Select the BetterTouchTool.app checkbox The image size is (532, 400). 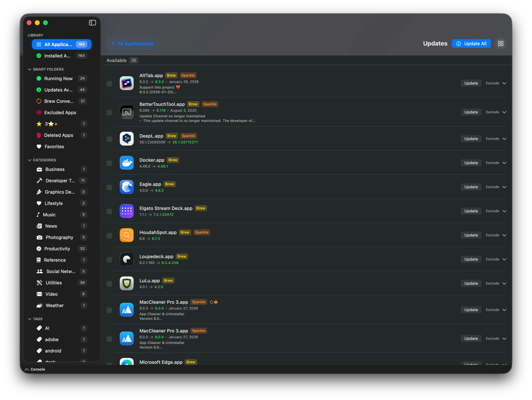[x=109, y=112]
